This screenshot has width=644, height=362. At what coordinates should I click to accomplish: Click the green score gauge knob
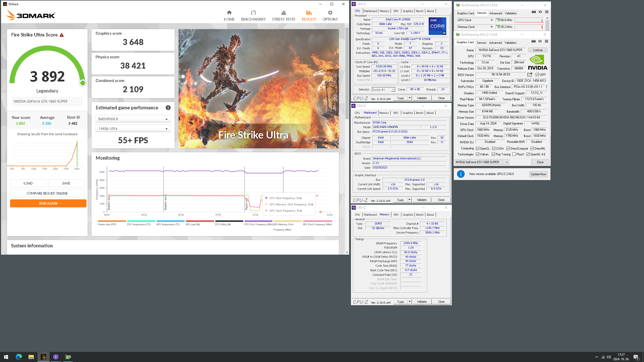[83, 83]
